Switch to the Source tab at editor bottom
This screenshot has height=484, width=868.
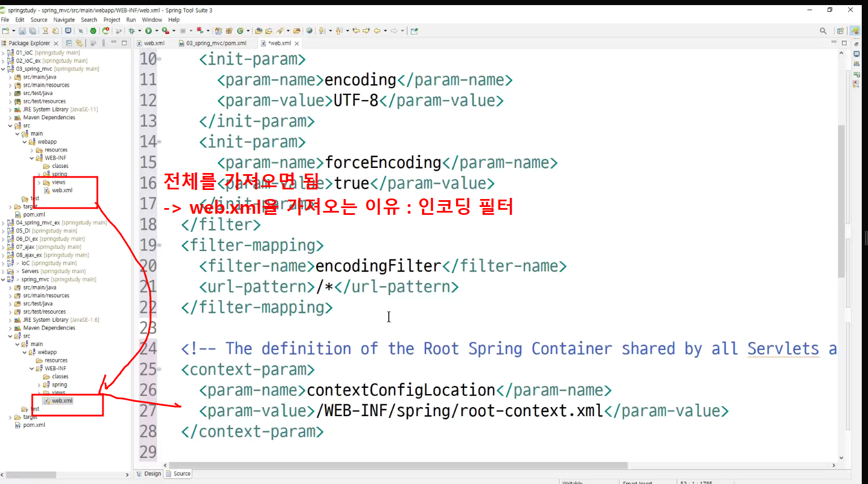coord(178,474)
